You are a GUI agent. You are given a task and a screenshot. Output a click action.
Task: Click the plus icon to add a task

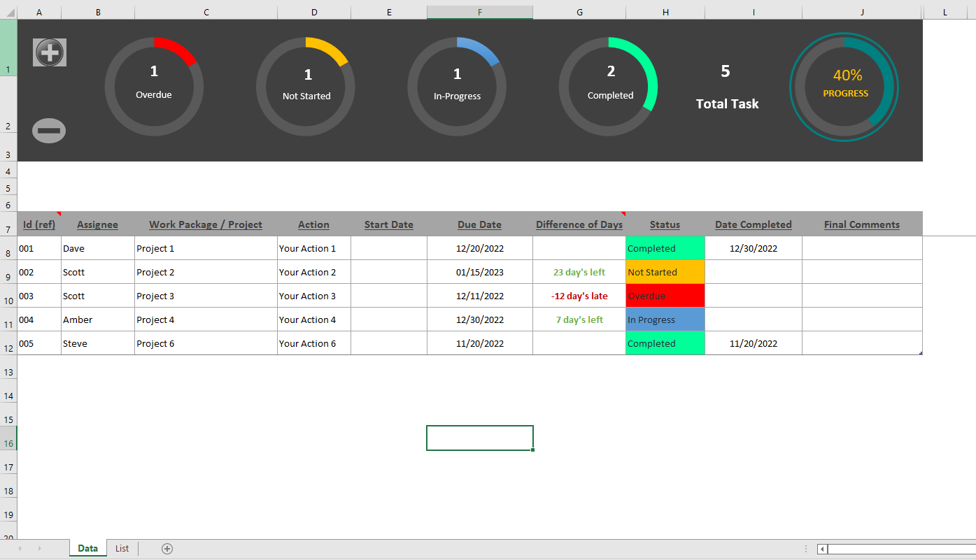click(50, 52)
